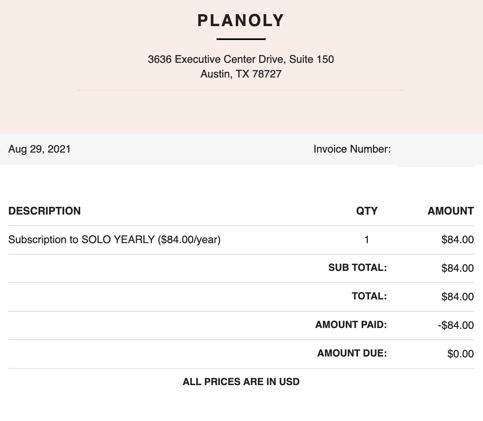Click the AMOUNT DUE label

coord(352,353)
